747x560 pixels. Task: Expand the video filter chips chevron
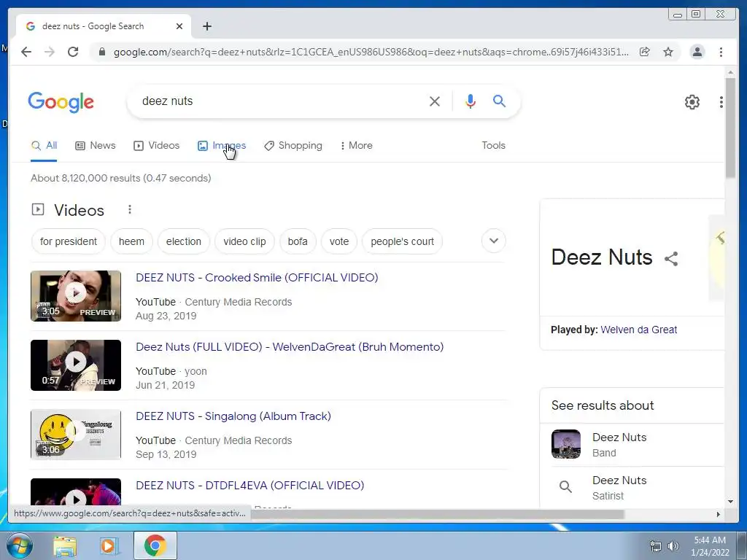494,241
